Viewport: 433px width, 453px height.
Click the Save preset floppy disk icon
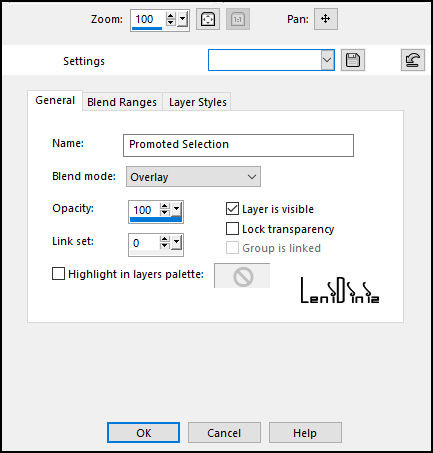pyautogui.click(x=353, y=60)
